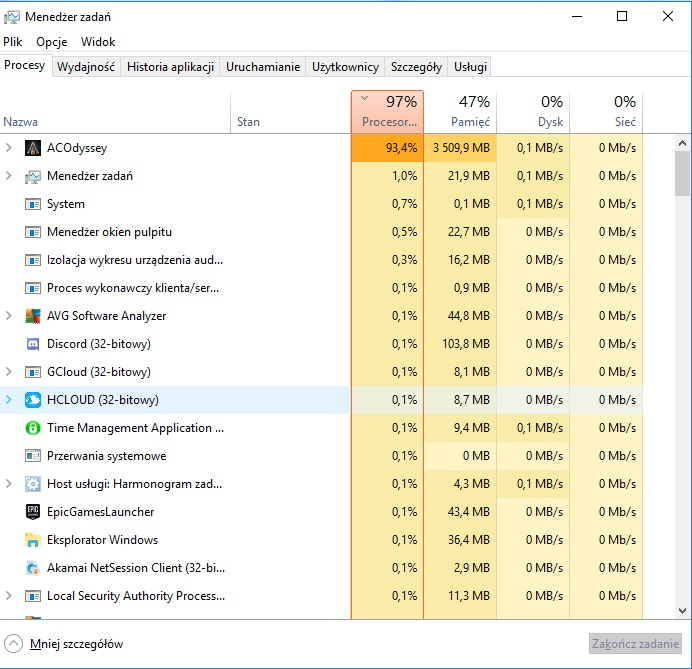The image size is (692, 669).
Task: Select the Przerwania systemowe row name
Action: 107,456
